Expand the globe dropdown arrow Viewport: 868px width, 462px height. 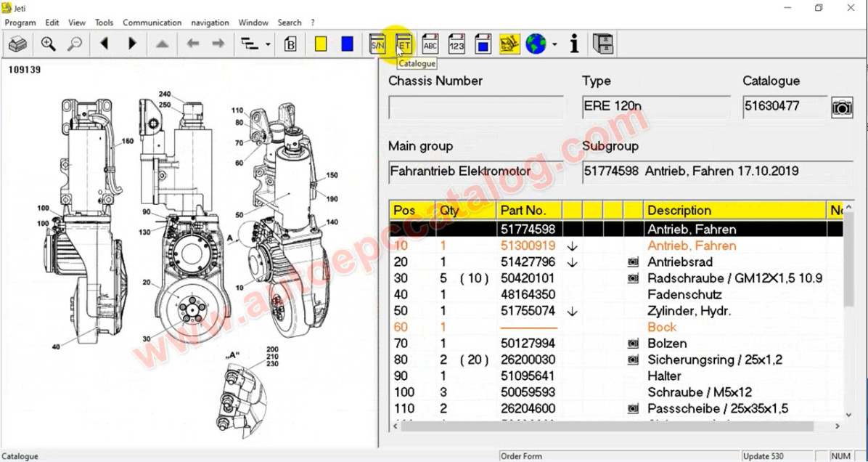[554, 44]
